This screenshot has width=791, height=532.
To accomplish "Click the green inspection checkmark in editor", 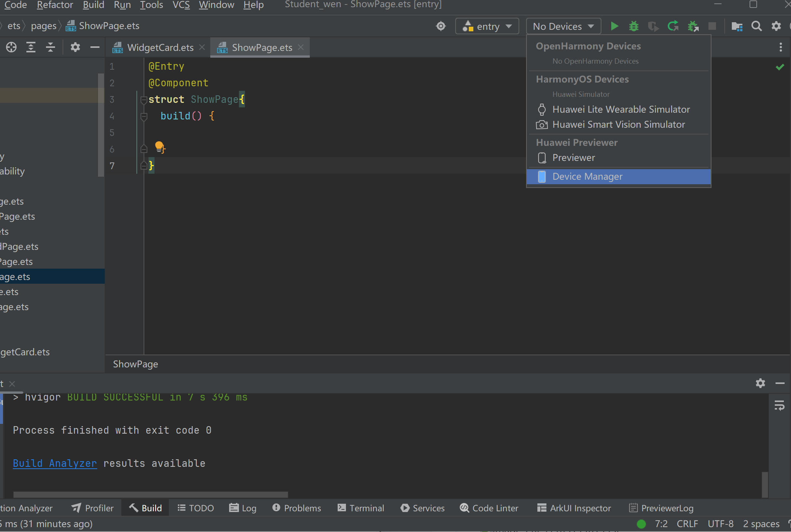I will click(780, 67).
